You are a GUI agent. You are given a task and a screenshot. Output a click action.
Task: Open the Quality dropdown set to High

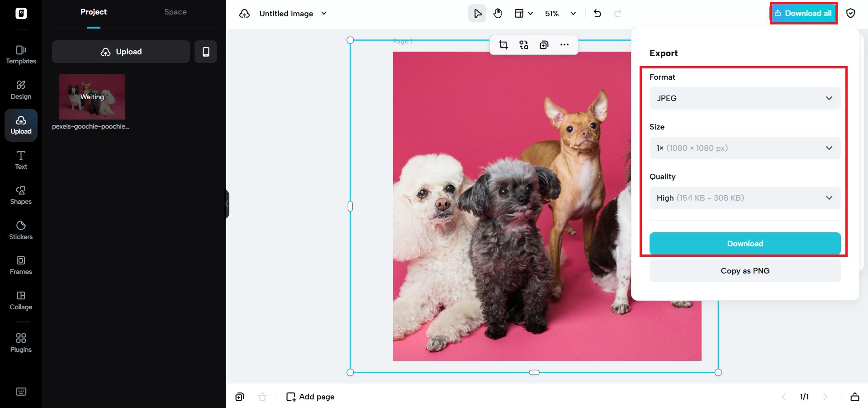coord(744,198)
